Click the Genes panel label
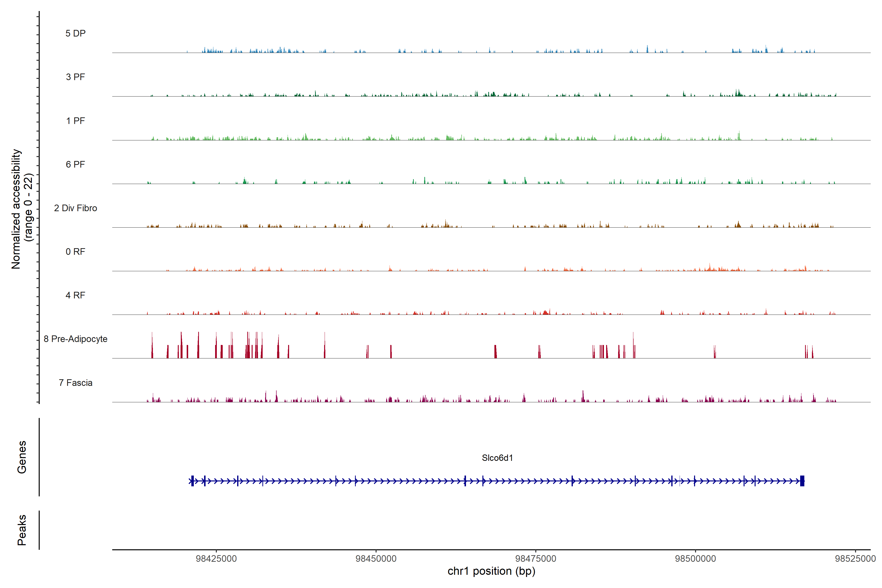This screenshot has height=588, width=882. pos(22,457)
